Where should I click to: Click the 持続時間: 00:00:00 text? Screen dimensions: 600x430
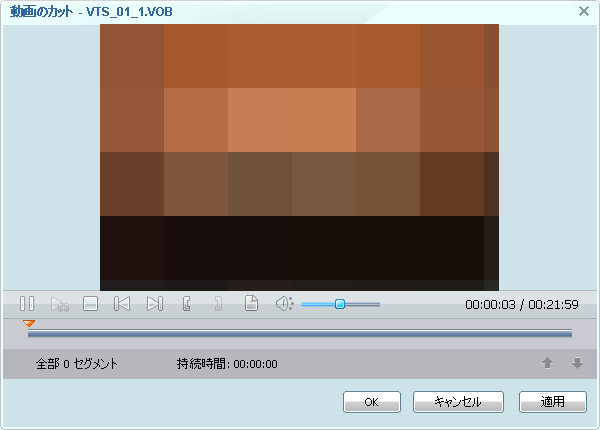tap(227, 363)
